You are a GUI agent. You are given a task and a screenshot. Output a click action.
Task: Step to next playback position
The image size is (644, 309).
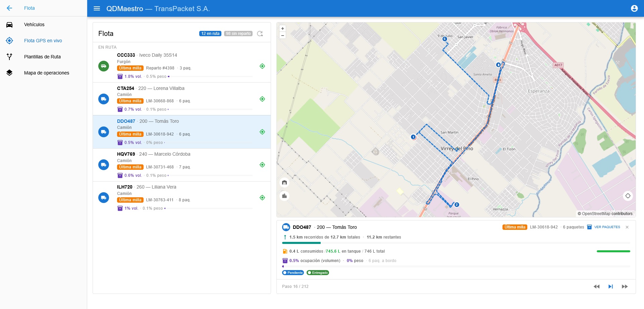(610, 287)
